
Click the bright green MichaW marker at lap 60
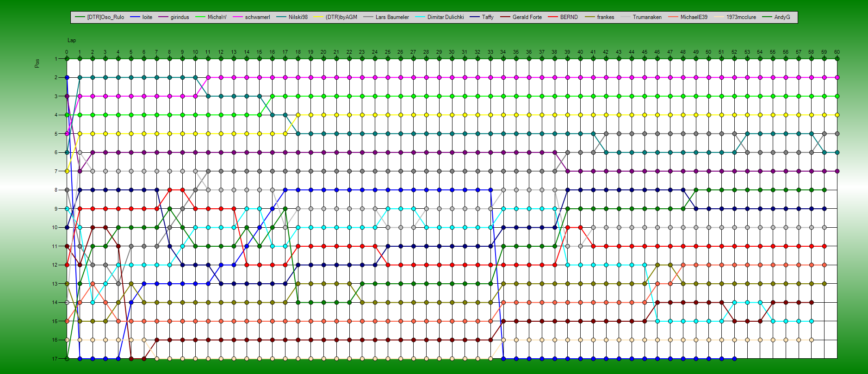837,96
